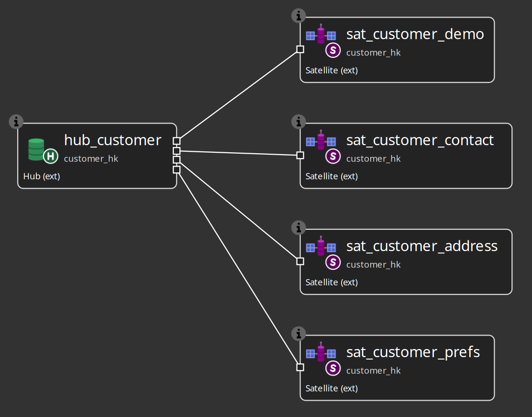532x417 pixels.
Task: Select the input port of sat_customer_address
Action: (x=300, y=261)
